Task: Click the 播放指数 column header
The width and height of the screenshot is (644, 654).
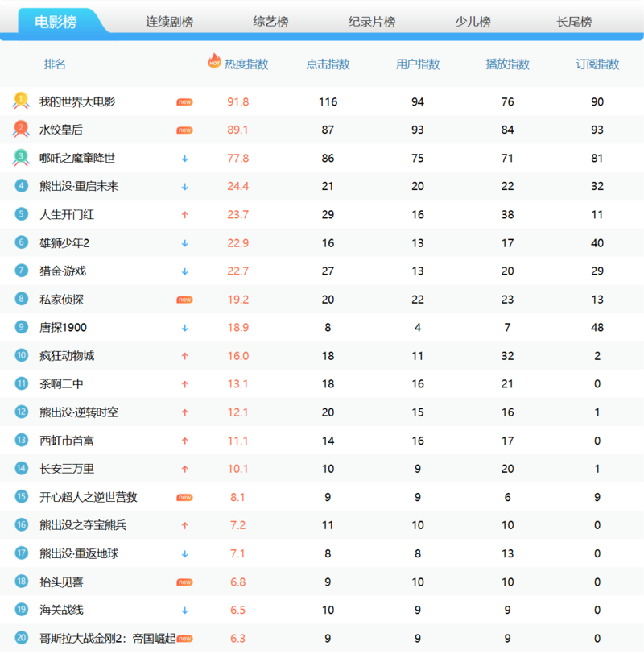Action: click(507, 64)
